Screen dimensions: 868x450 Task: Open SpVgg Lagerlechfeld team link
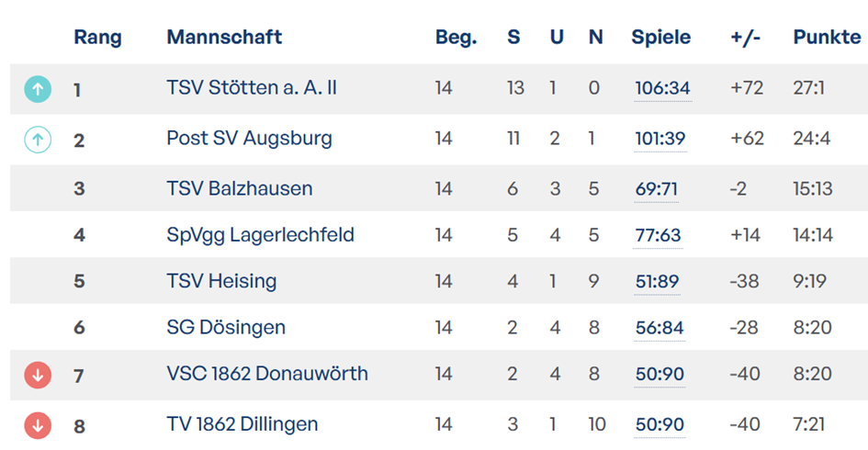click(x=260, y=235)
